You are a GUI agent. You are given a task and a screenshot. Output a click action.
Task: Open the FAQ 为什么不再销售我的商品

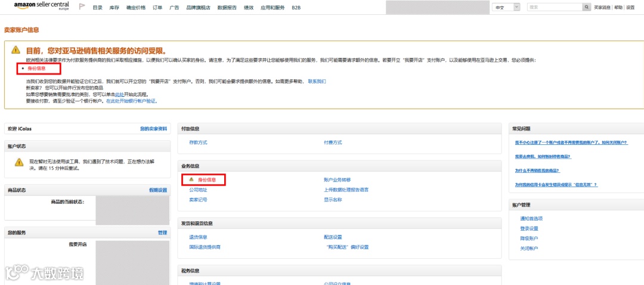(x=538, y=171)
